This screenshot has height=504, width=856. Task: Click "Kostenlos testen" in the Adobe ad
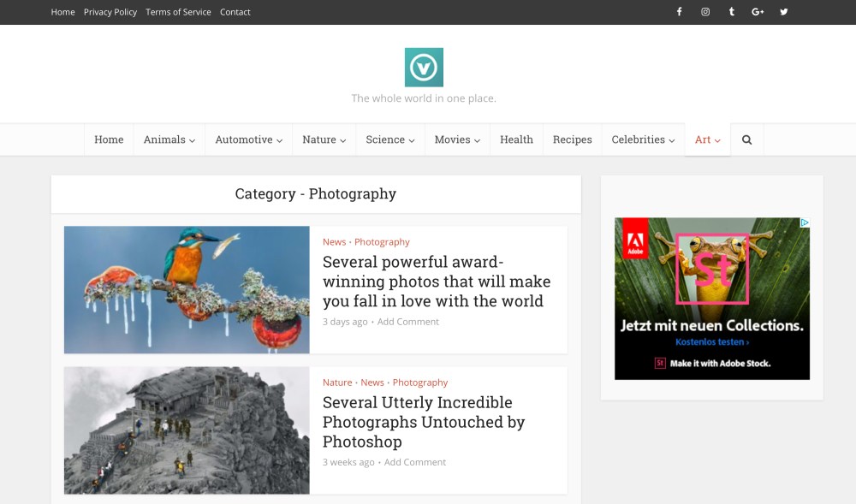click(x=711, y=342)
